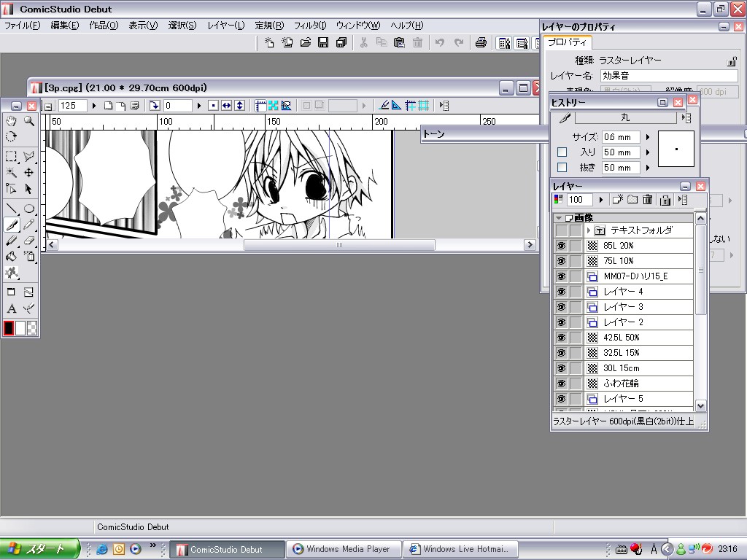Click the 丸 pen preset button
This screenshot has width=747, height=560.
tap(625, 117)
